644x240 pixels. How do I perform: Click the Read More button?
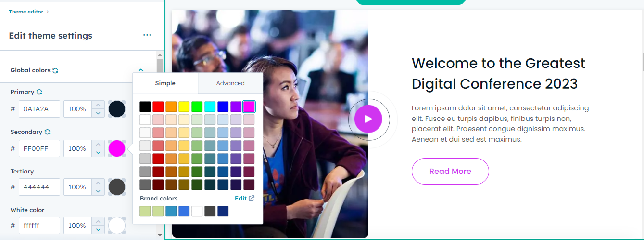coord(450,171)
